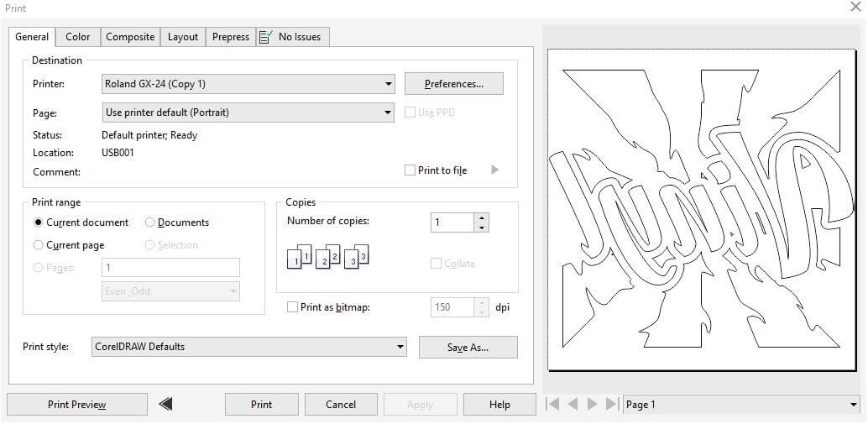Click the Preferences button
Image resolution: width=868 pixels, height=424 pixels.
click(453, 84)
